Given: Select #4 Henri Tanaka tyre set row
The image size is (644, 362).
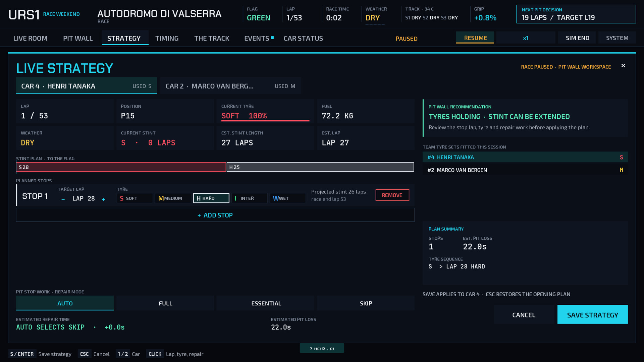Looking at the screenshot, I should click(x=525, y=157).
